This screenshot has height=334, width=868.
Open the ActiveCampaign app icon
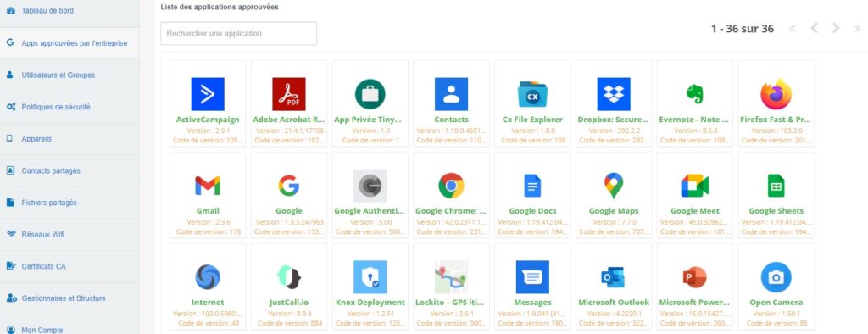click(x=208, y=94)
